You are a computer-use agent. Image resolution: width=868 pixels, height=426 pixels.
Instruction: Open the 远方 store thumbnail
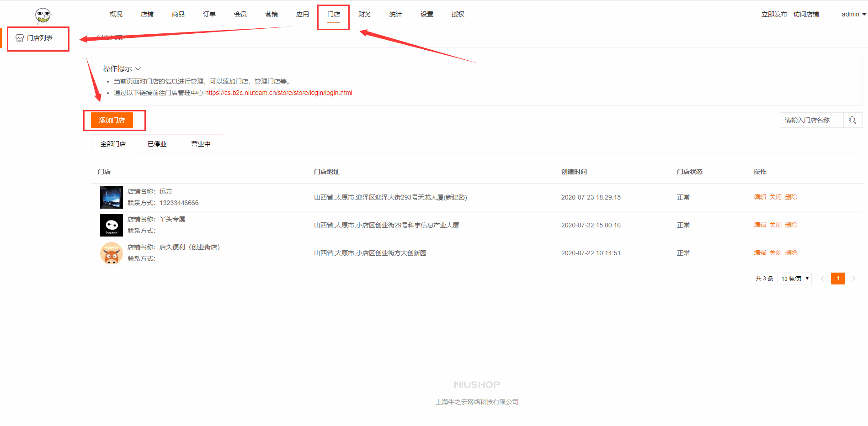click(112, 197)
